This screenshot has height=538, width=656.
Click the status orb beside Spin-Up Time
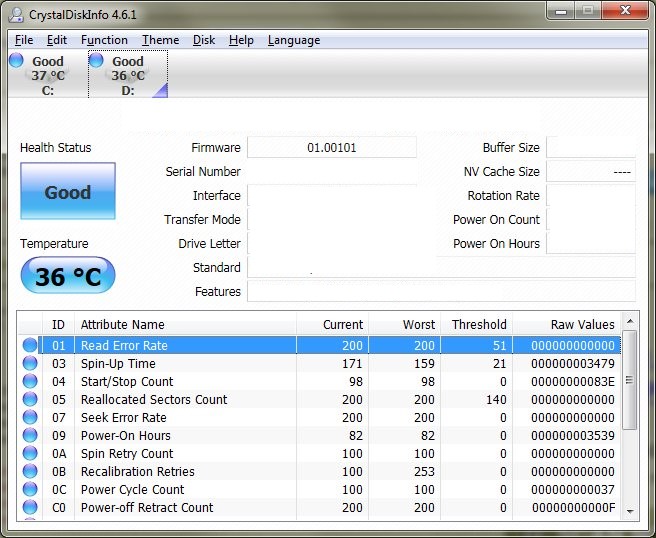click(x=30, y=363)
